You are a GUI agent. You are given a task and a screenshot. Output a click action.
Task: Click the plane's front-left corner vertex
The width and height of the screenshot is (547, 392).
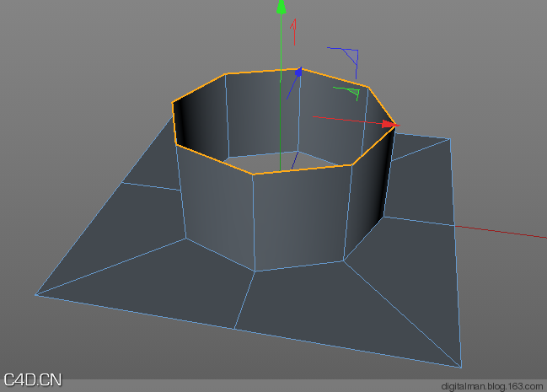click(35, 294)
